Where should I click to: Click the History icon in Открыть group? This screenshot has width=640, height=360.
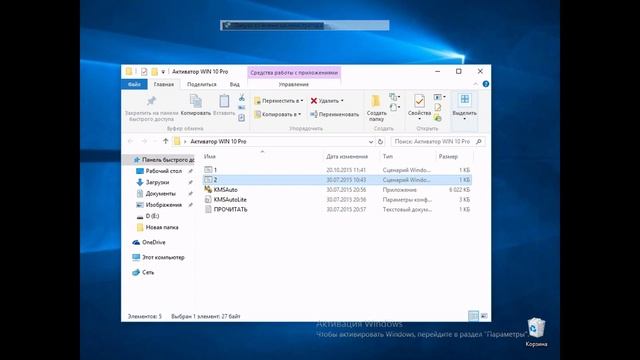(x=438, y=118)
